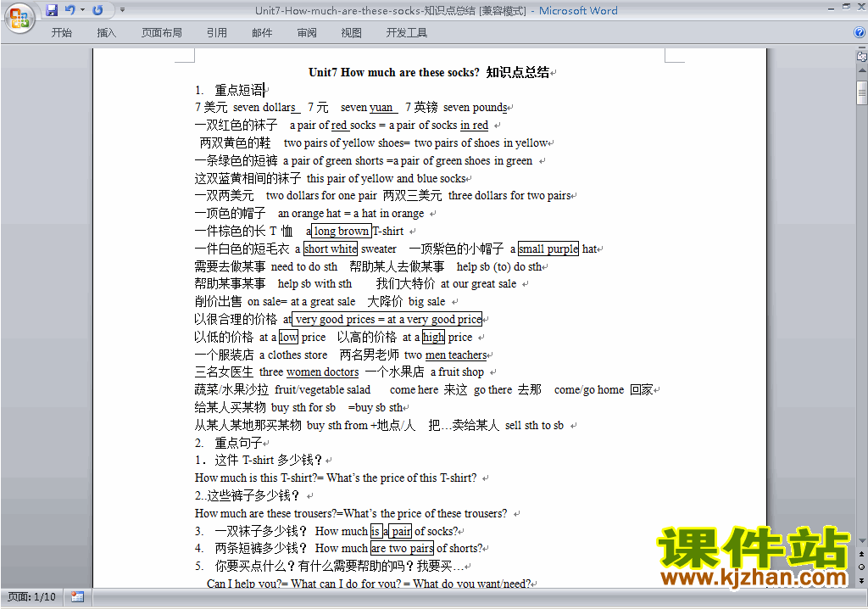The width and height of the screenshot is (868, 609).
Task: Open the undo history dropdown arrow
Action: [x=82, y=10]
